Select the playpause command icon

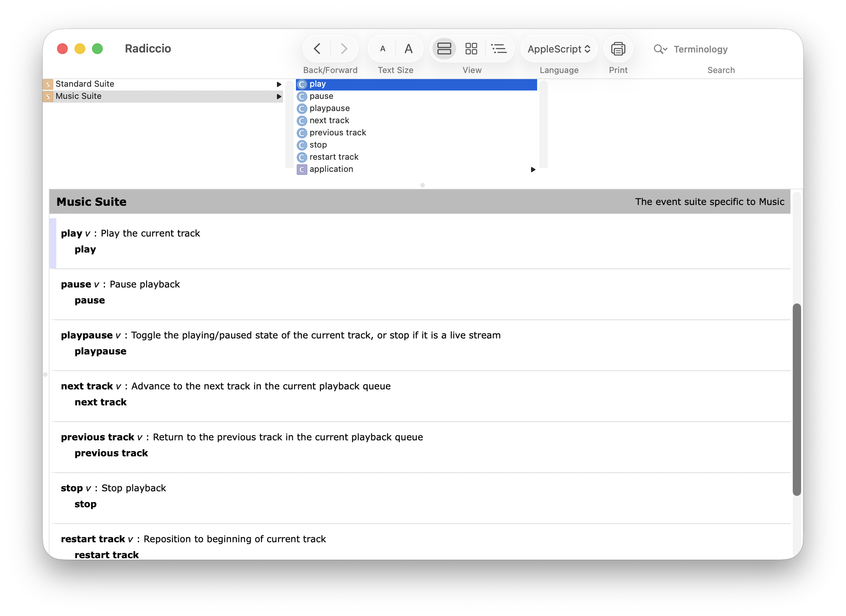tap(302, 109)
